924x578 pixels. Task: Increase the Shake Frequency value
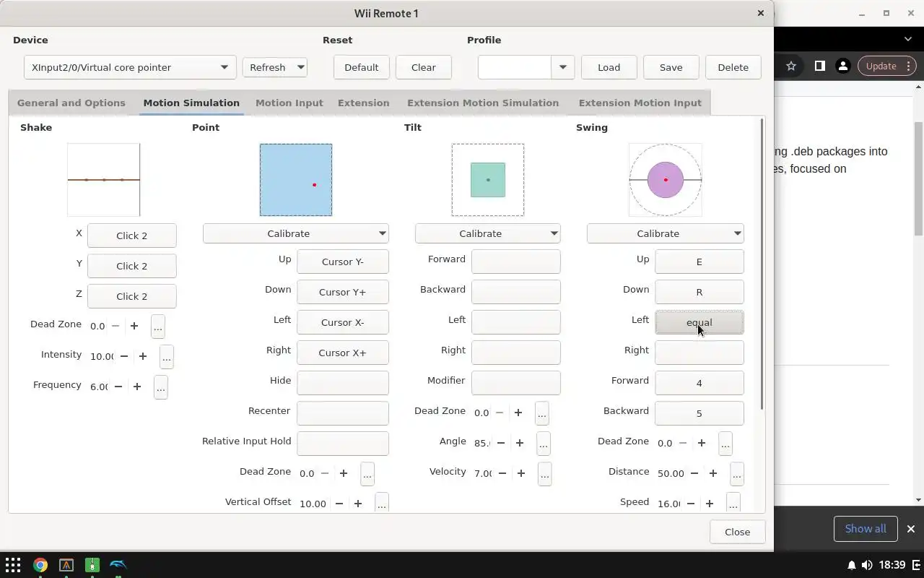pyautogui.click(x=137, y=387)
